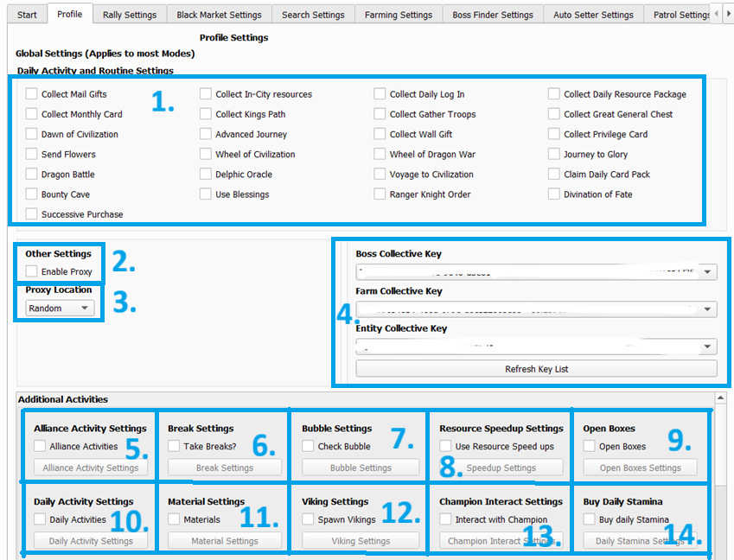Check the Spawn Vikings option
This screenshot has height=560, width=734.
tap(309, 520)
